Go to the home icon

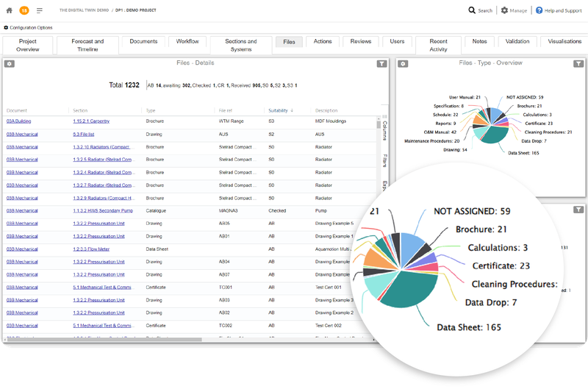click(10, 10)
